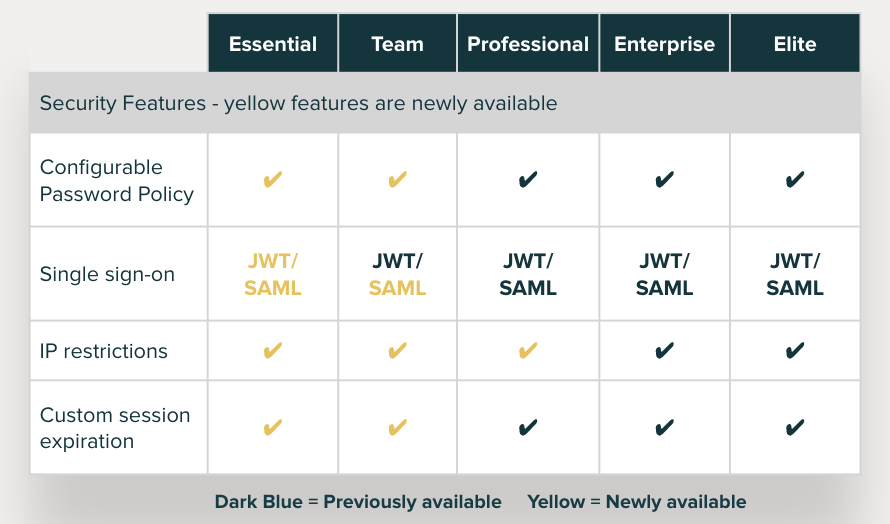Click the Yellow = Newly available legend
890x524 pixels.
(637, 502)
